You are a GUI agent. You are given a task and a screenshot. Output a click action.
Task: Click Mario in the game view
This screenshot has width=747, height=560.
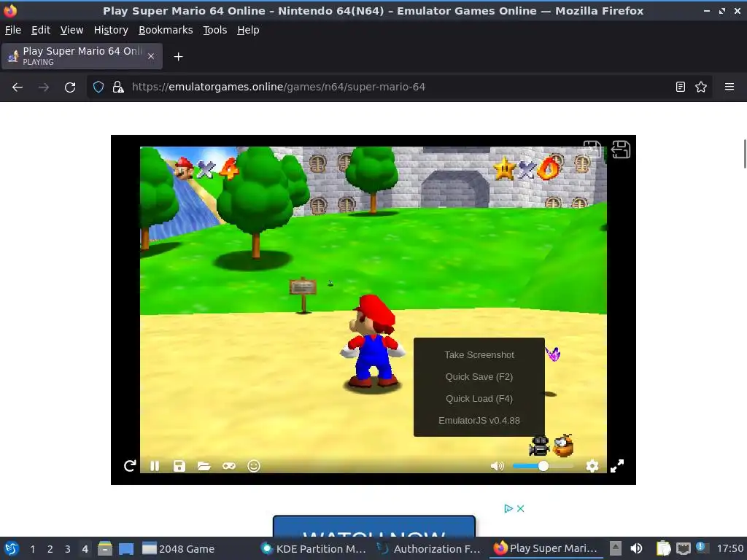(x=373, y=341)
